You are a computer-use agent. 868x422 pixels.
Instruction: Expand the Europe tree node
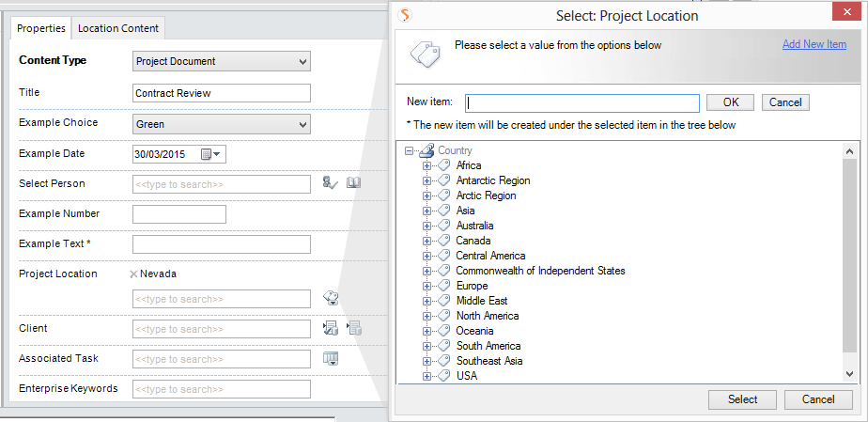pos(426,286)
